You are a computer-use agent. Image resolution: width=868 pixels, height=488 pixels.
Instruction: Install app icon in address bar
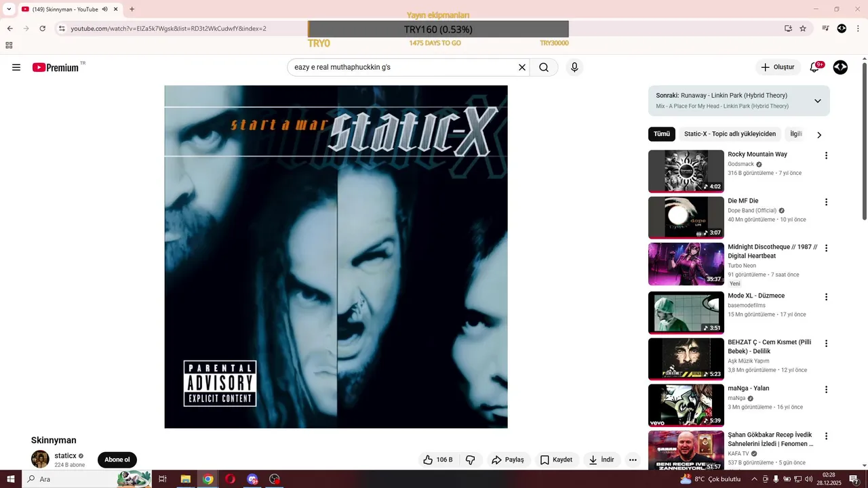click(788, 28)
